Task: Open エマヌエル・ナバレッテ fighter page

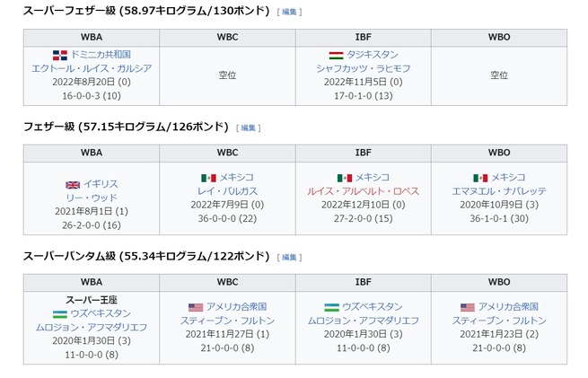Action: (499, 191)
